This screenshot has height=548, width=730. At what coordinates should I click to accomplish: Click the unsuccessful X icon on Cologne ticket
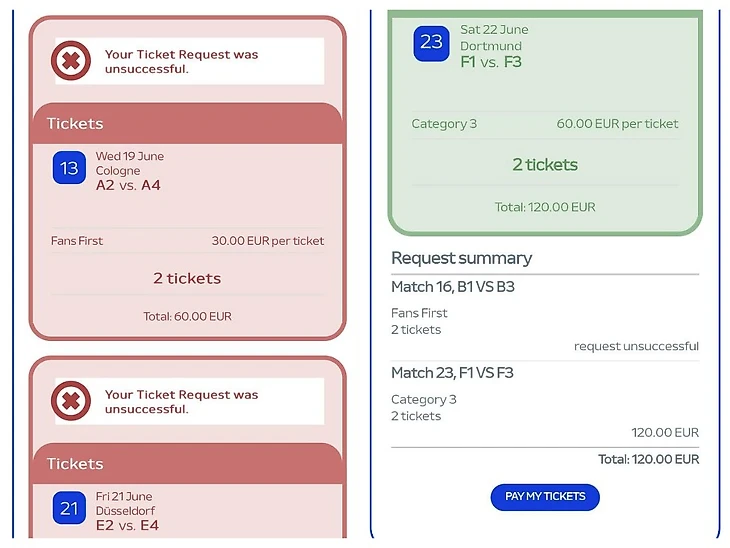coord(71,62)
